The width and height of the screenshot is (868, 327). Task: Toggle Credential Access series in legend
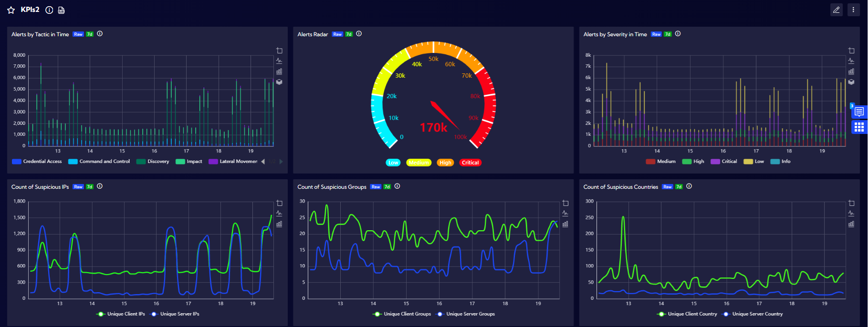(x=37, y=162)
